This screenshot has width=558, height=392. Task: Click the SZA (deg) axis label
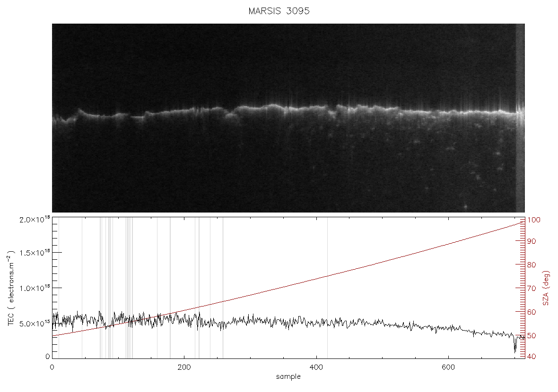[x=546, y=288]
